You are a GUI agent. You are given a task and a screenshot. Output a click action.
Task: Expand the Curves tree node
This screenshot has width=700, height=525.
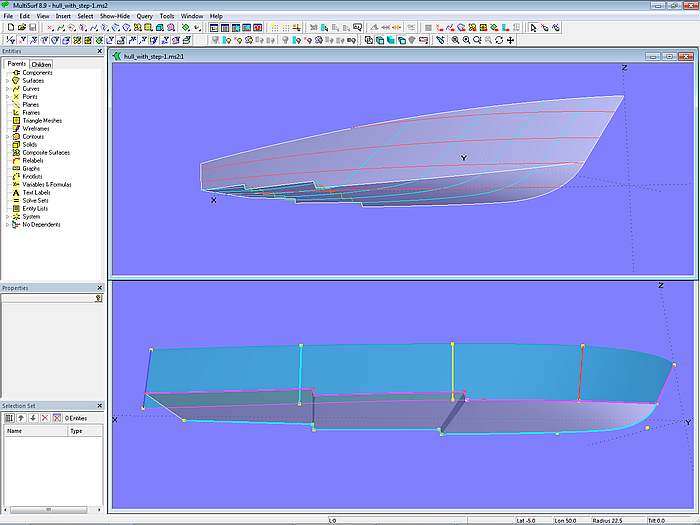tap(7, 89)
